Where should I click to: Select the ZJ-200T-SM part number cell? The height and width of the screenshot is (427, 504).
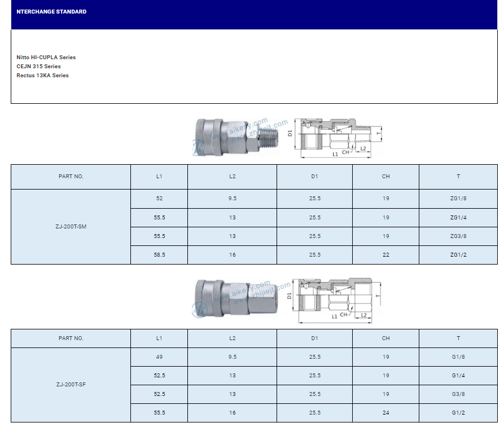[71, 227]
